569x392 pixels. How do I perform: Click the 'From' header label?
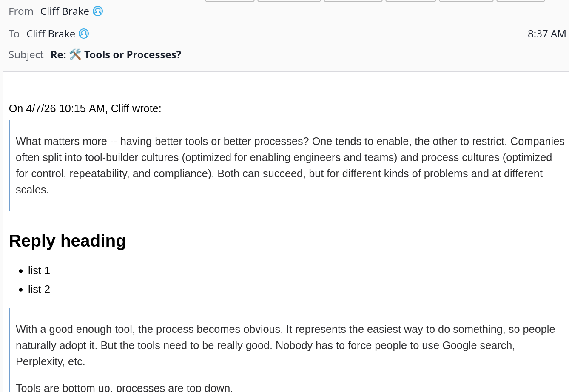[21, 11]
